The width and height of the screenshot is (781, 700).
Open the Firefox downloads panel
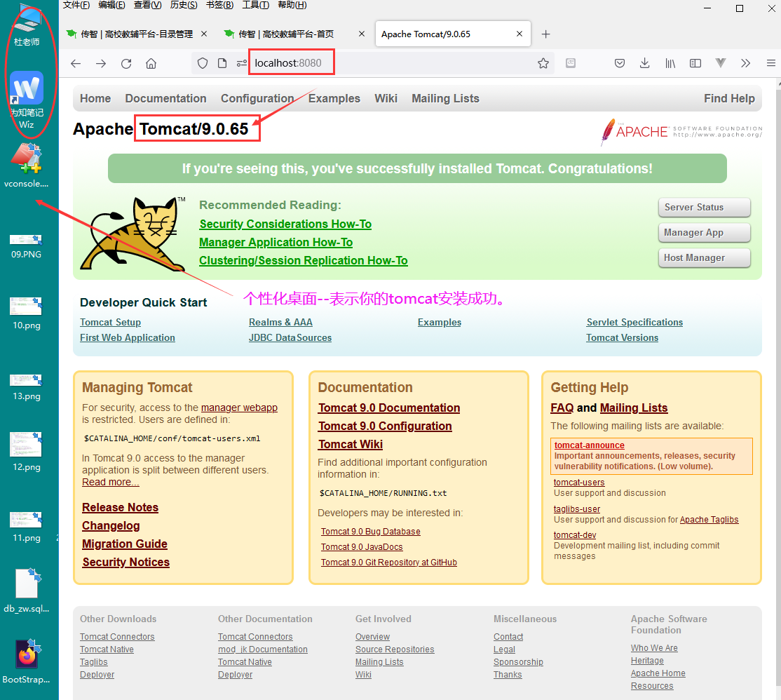click(645, 63)
